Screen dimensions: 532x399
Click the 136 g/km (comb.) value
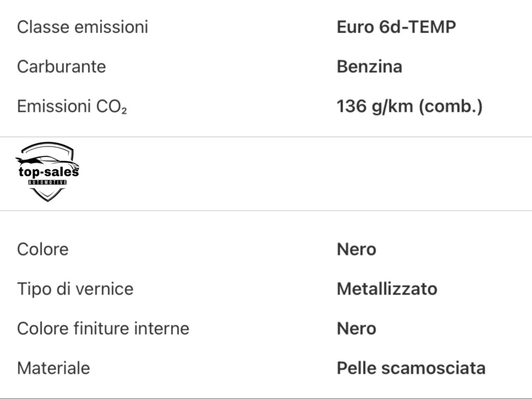(x=410, y=106)
